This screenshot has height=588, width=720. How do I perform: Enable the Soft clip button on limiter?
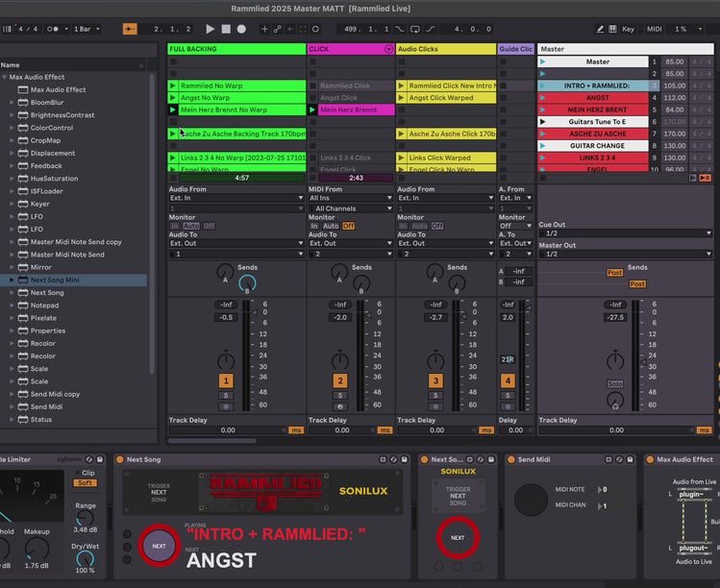[85, 482]
